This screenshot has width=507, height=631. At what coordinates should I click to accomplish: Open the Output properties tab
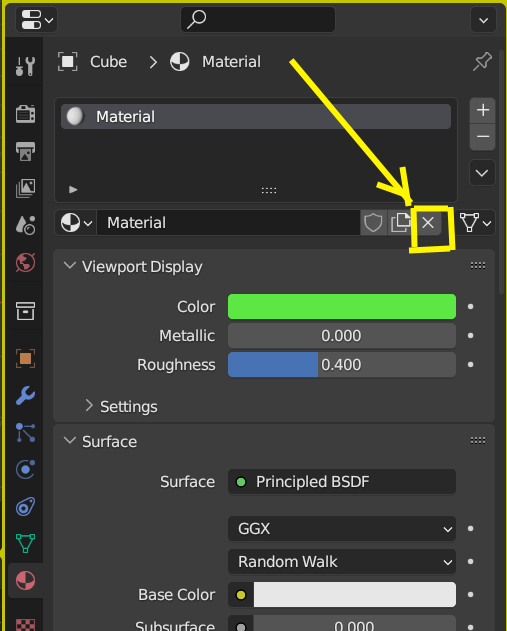coord(25,151)
